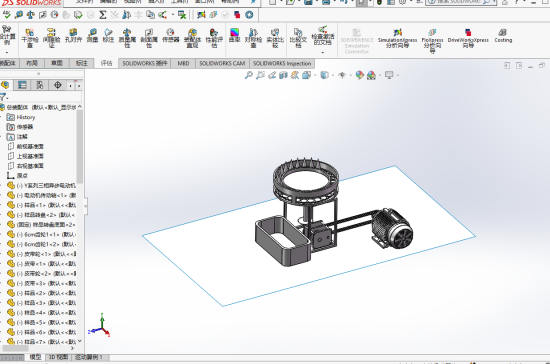This screenshot has width=550, height=364.
Task: Open the Sensor (传感器) tool
Action: pos(170,35)
